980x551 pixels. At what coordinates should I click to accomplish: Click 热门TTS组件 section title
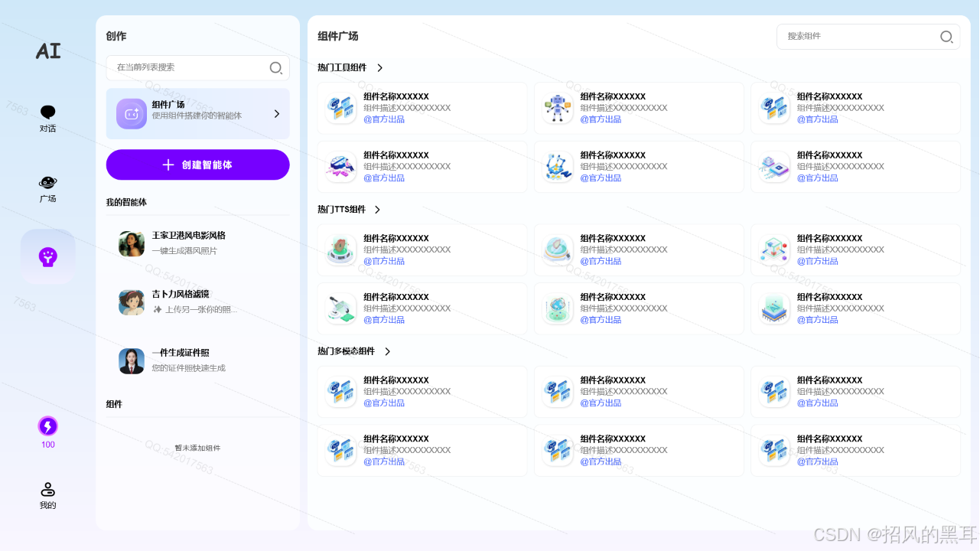pyautogui.click(x=341, y=210)
